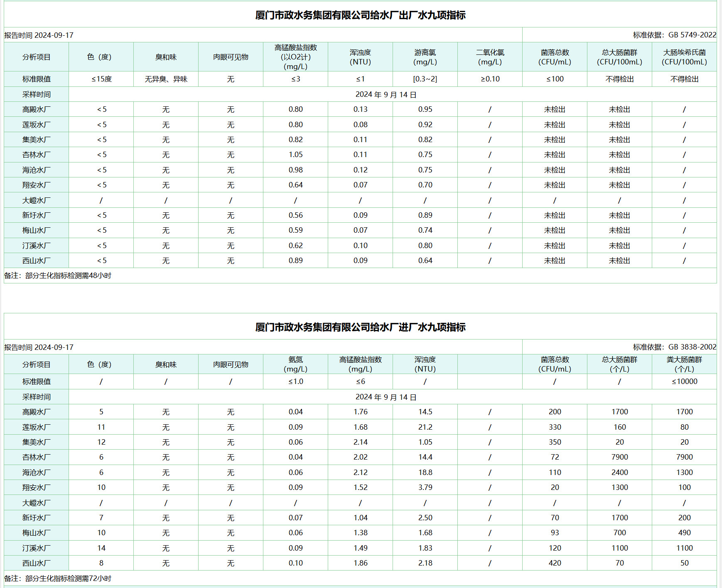Click header '二氧化氯 (mg/L)'
Image resolution: width=722 pixels, height=588 pixels.
pyautogui.click(x=490, y=57)
